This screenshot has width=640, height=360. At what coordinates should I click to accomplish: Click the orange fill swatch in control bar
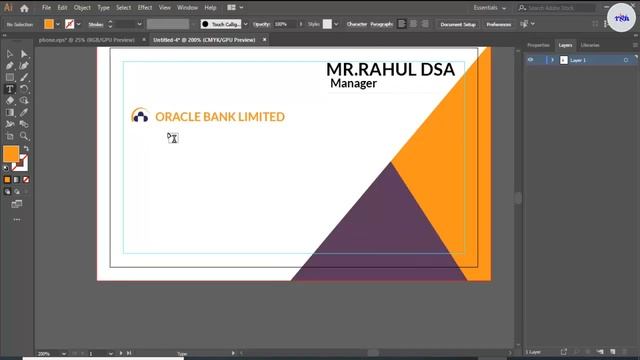49,24
